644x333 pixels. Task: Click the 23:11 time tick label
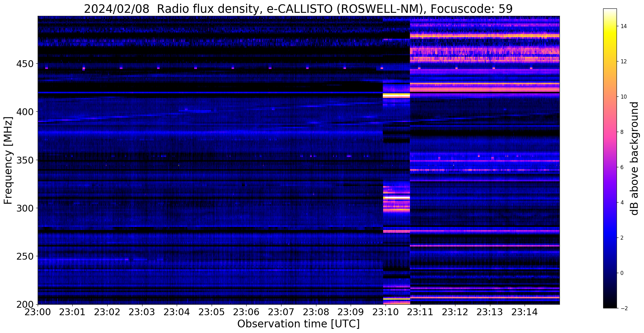[421, 312]
